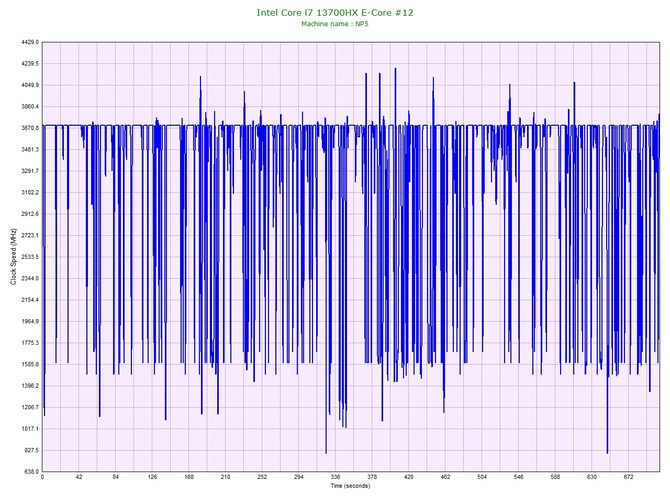Click the 42 tick on time axis
The width and height of the screenshot is (670, 503).
click(79, 477)
